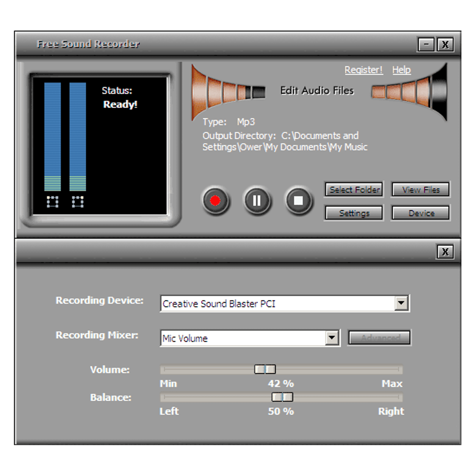Click the Volume slider thumb at 42%
The image size is (476, 476).
pos(265,369)
